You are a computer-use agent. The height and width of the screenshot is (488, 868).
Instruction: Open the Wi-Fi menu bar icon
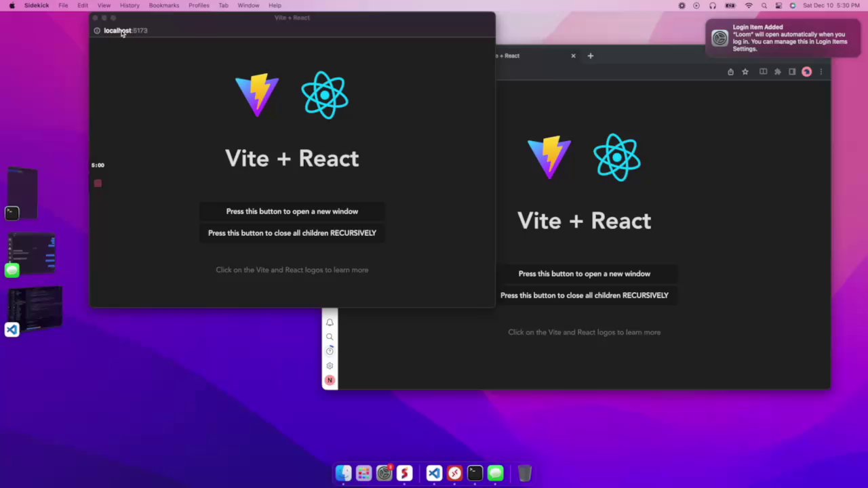point(749,5)
